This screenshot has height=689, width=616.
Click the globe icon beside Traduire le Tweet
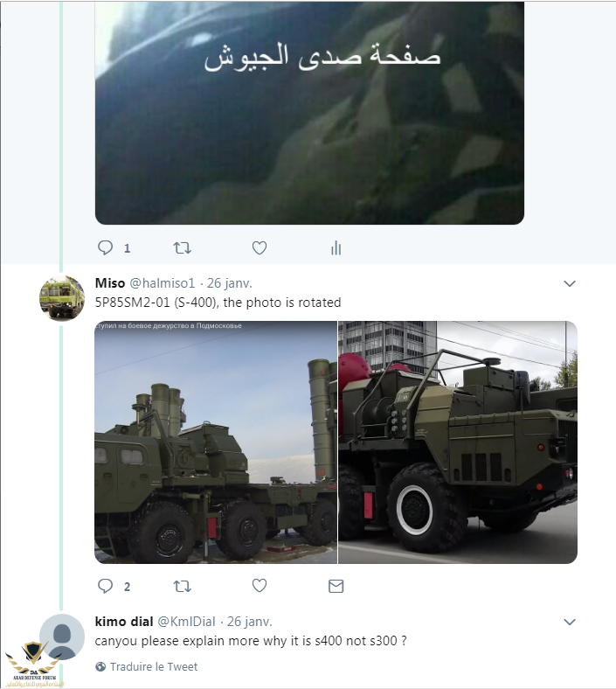[x=100, y=666]
